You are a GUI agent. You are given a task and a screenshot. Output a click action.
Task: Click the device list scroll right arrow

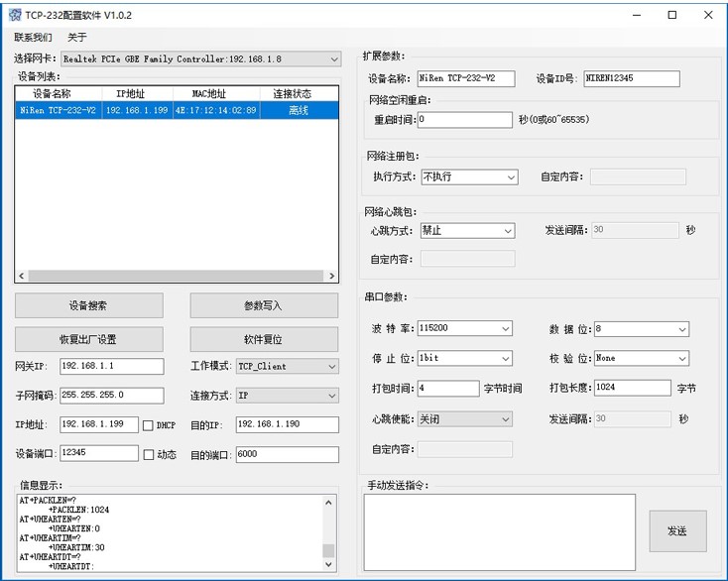[x=331, y=276]
